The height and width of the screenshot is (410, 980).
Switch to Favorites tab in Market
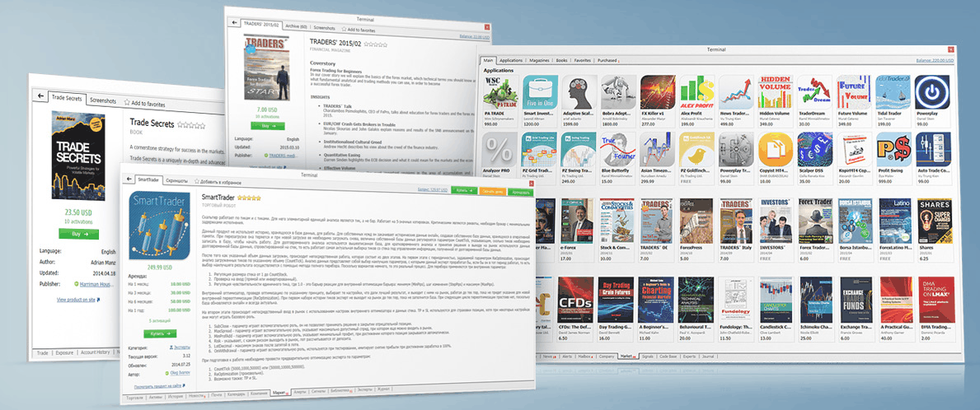pyautogui.click(x=583, y=61)
